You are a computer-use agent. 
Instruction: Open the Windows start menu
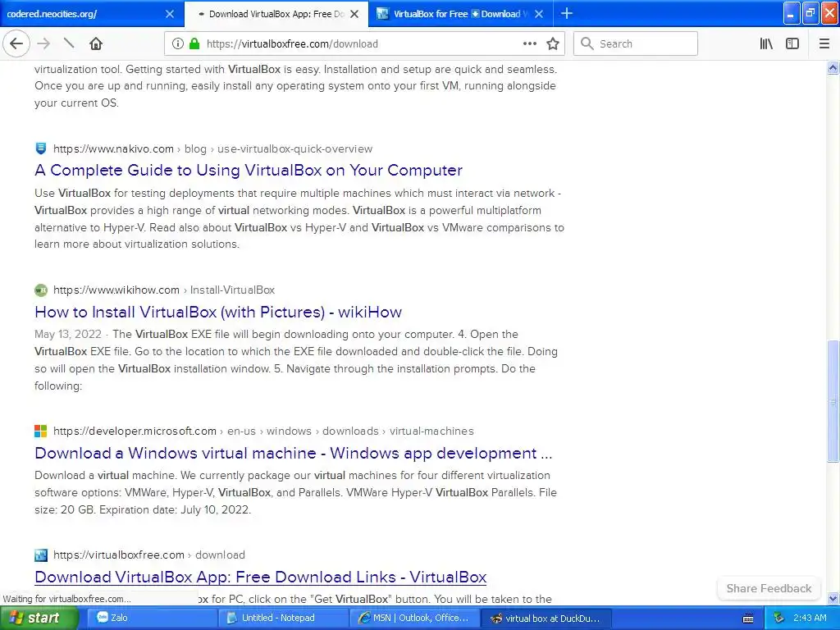(x=39, y=618)
